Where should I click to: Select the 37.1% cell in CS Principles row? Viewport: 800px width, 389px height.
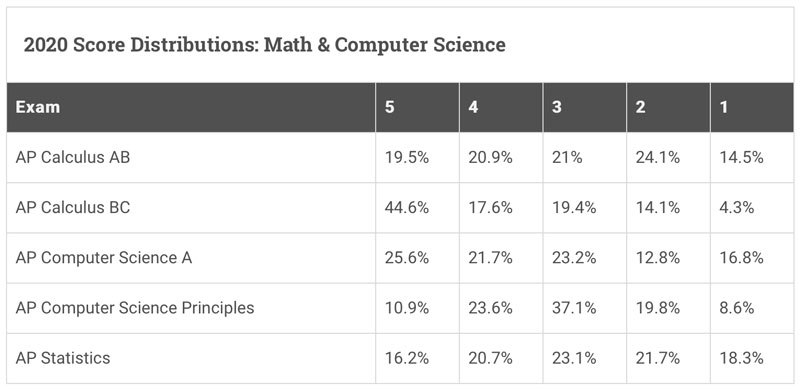(x=585, y=308)
